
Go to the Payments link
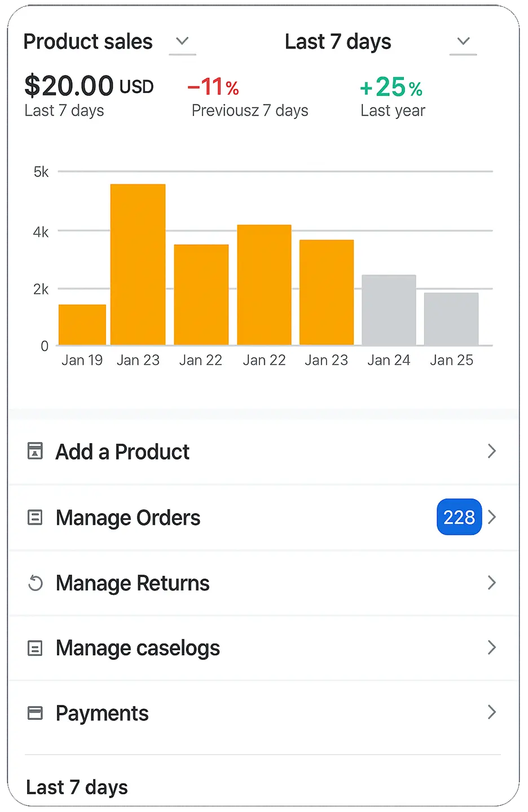(x=102, y=713)
